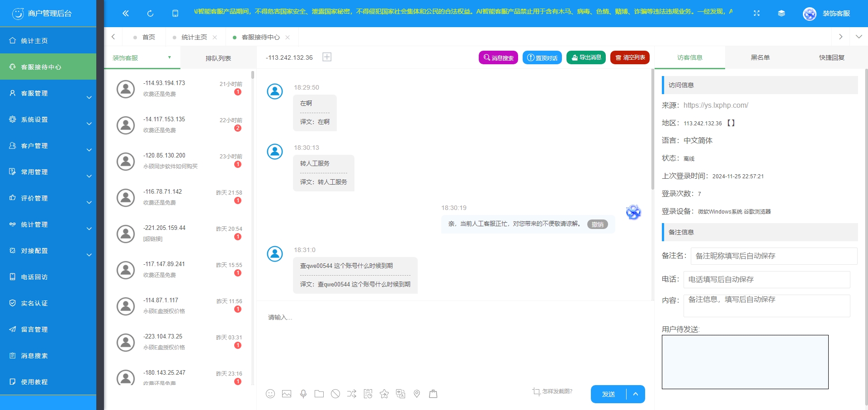Open the send options arrow beside 发送
868x410 pixels.
coord(636,394)
